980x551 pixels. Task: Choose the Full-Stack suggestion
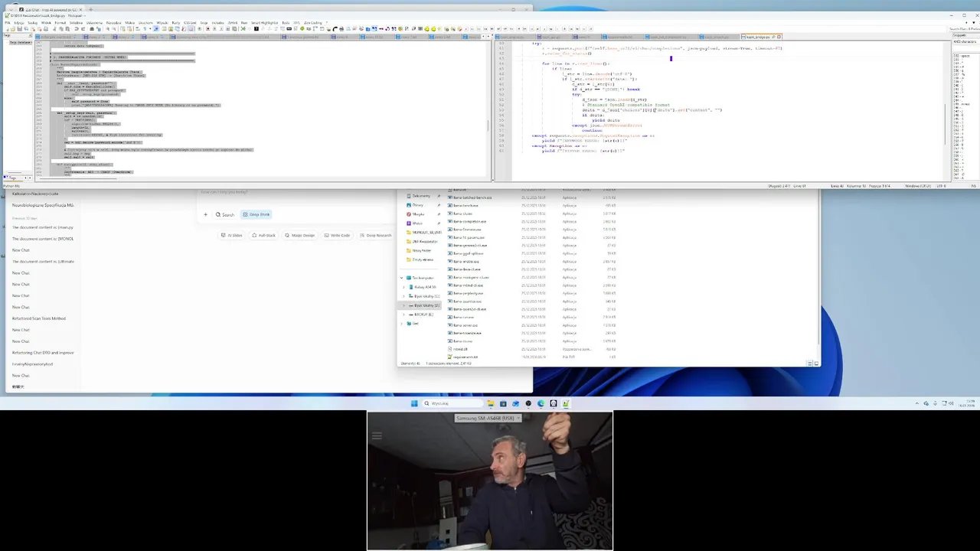(x=264, y=235)
